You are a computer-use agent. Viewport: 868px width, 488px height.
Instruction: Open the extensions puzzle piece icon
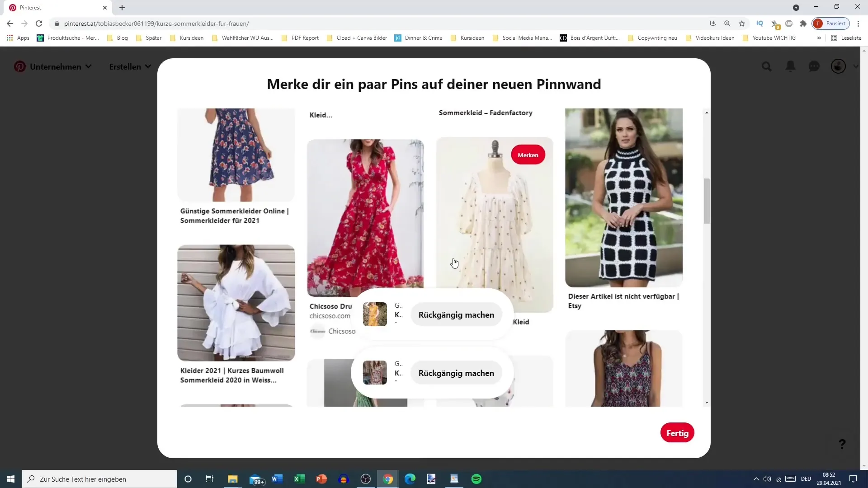803,23
